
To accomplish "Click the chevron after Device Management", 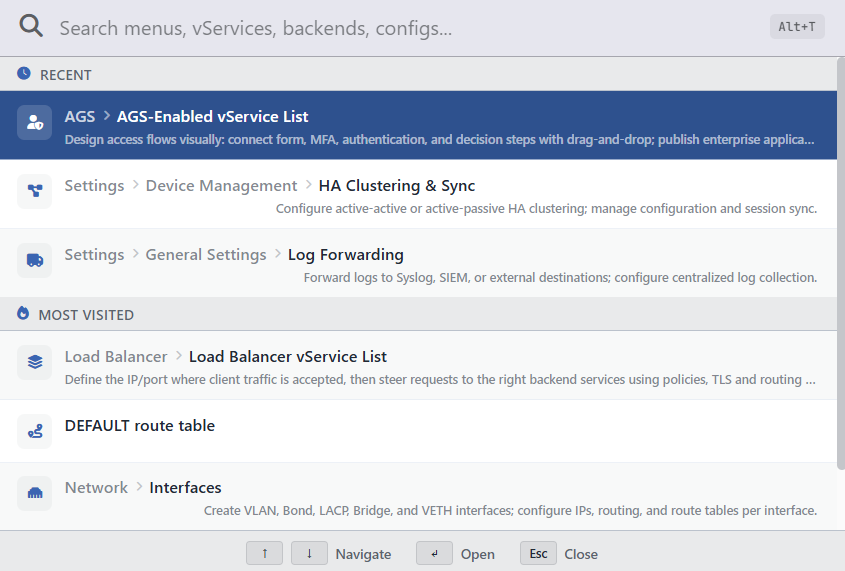I will click(308, 185).
